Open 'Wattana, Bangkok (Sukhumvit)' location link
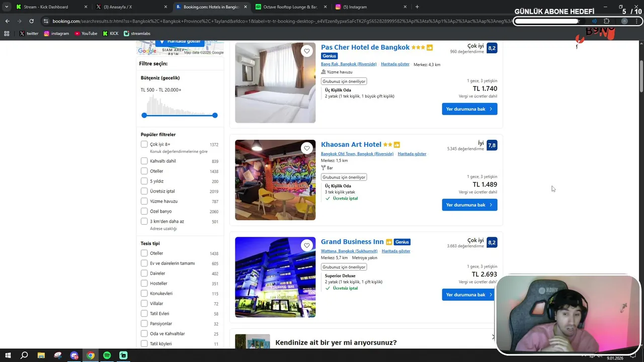 (x=348, y=251)
